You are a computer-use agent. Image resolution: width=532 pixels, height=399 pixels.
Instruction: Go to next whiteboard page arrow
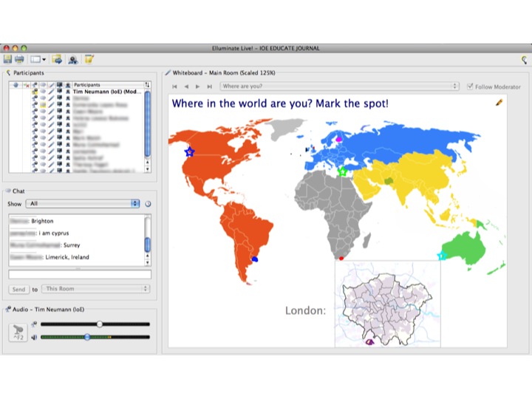(197, 86)
